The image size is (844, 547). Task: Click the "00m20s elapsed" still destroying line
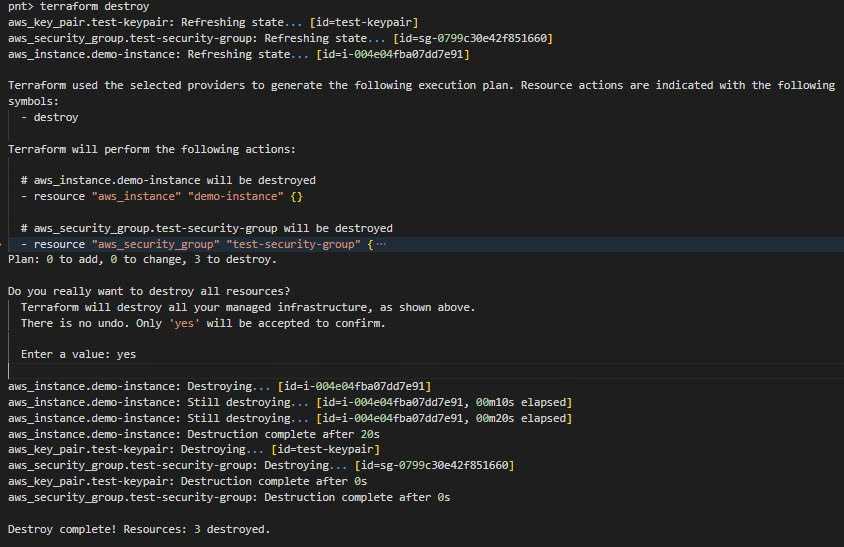coord(290,418)
